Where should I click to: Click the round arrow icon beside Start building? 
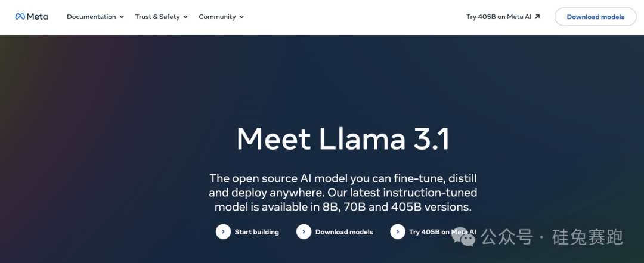[x=223, y=231]
